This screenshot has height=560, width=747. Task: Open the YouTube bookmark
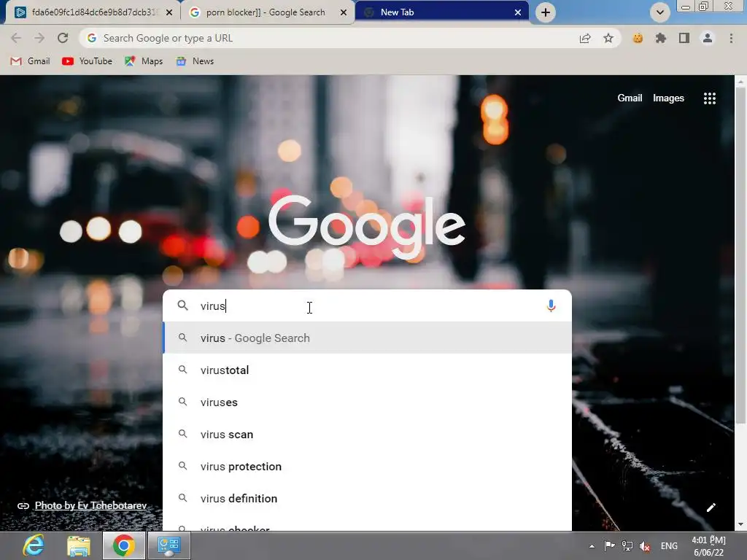[88, 61]
